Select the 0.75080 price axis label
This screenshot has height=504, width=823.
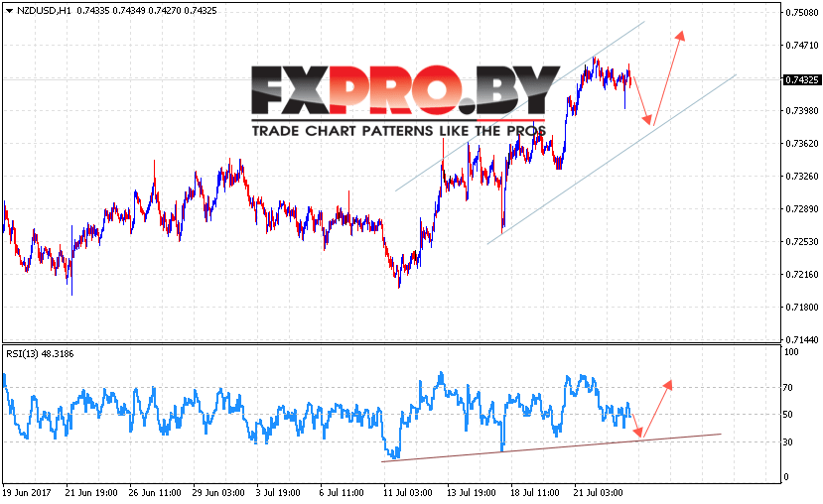[x=801, y=13]
